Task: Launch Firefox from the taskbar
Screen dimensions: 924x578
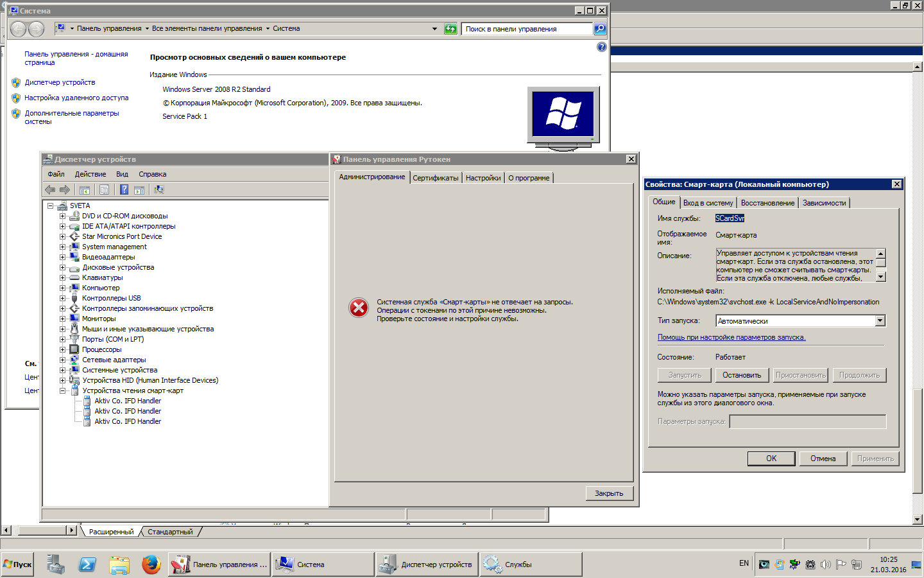Action: click(x=151, y=565)
